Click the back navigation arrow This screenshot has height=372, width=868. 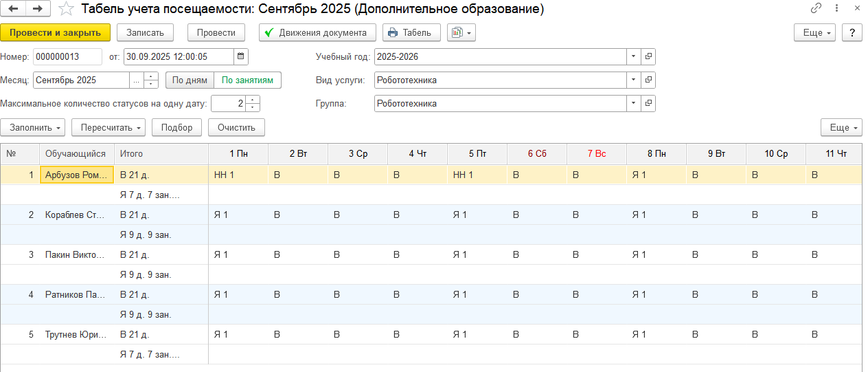click(x=14, y=9)
